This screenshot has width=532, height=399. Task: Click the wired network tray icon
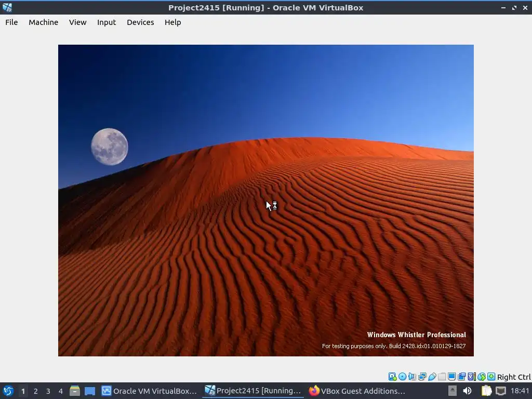pyautogui.click(x=501, y=391)
